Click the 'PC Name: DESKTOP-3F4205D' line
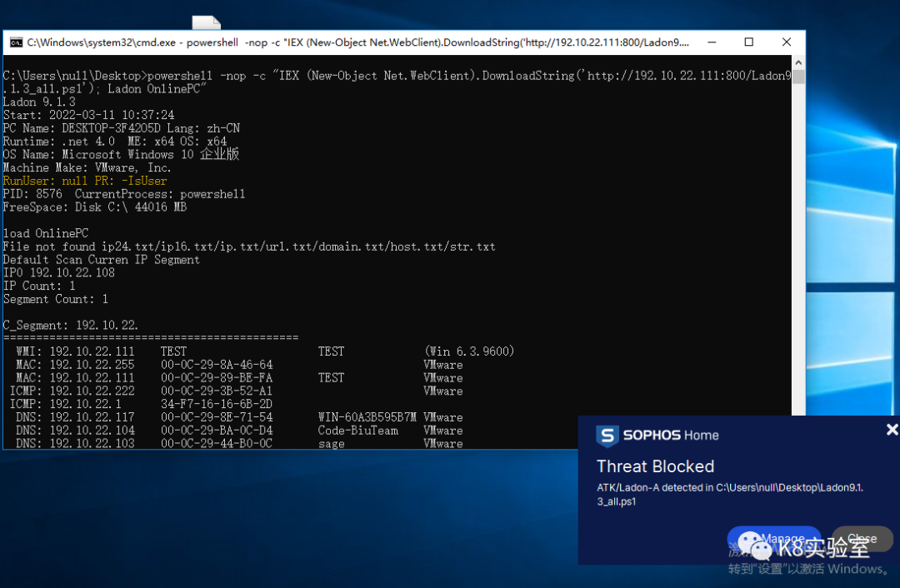Viewport: 900px width, 588px height. (121, 128)
